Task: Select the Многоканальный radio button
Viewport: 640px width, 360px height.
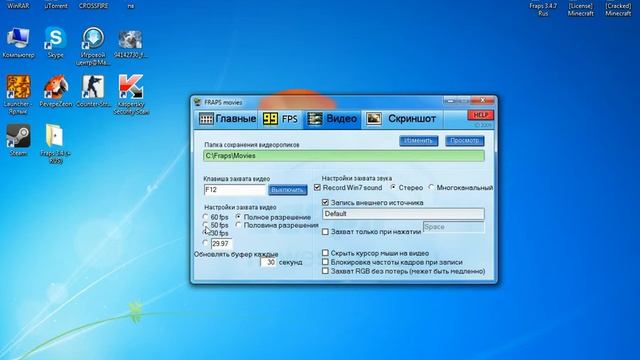Action: pos(431,187)
